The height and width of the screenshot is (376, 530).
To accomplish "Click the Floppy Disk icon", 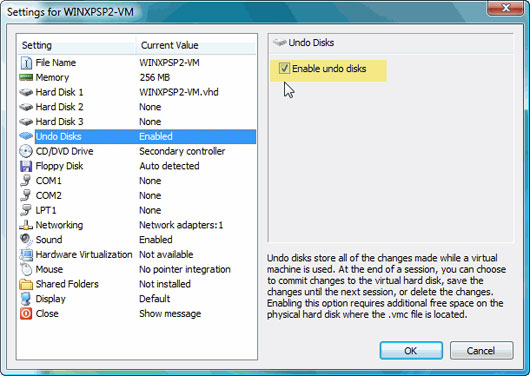I will click(x=26, y=166).
